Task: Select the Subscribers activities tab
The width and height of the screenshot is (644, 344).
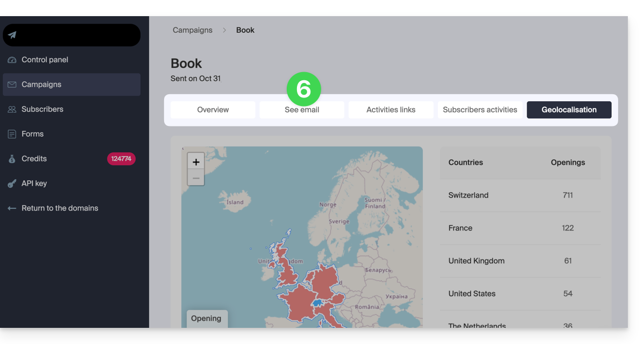Action: point(480,110)
